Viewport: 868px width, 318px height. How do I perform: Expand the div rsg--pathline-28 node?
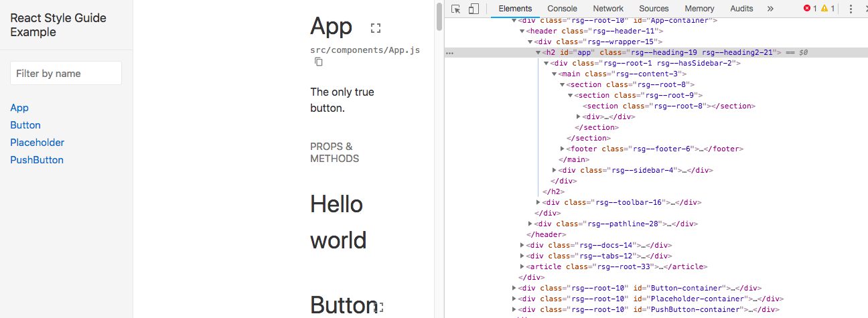(x=530, y=224)
